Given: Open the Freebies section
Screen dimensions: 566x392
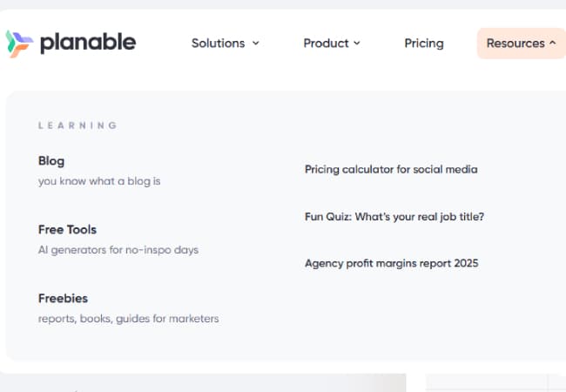Looking at the screenshot, I should tap(63, 299).
